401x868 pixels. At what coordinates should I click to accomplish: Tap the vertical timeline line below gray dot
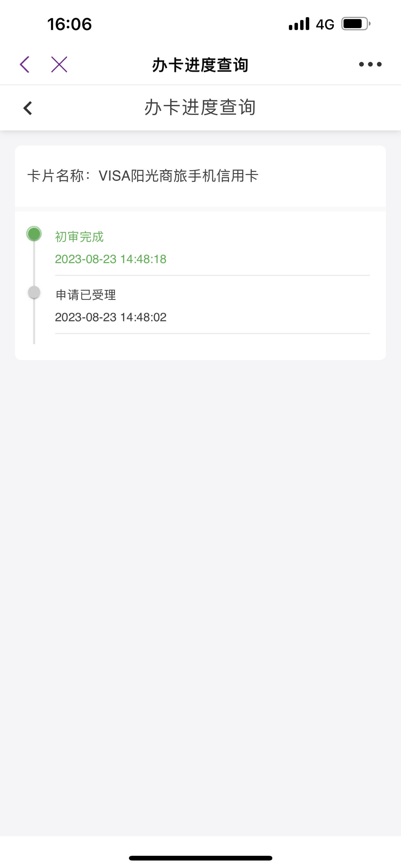point(34,321)
